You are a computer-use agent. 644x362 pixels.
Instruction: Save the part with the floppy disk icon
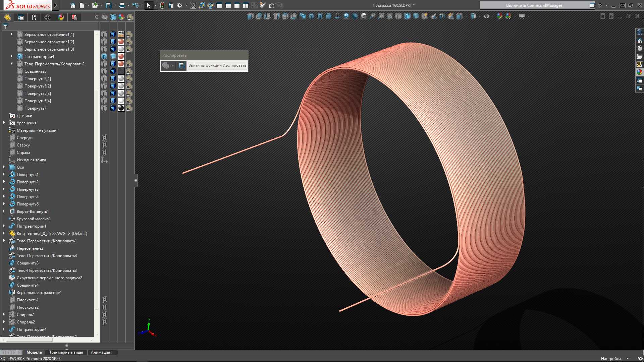108,5
